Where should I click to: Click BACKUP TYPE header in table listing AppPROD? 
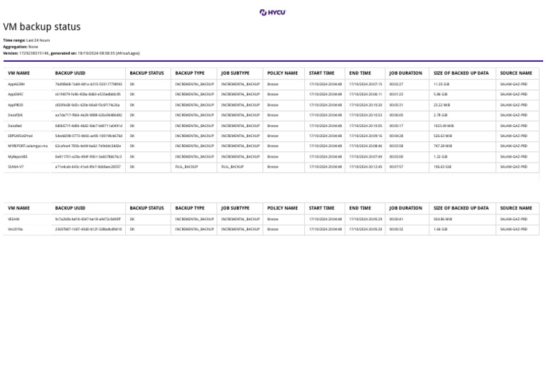point(190,73)
